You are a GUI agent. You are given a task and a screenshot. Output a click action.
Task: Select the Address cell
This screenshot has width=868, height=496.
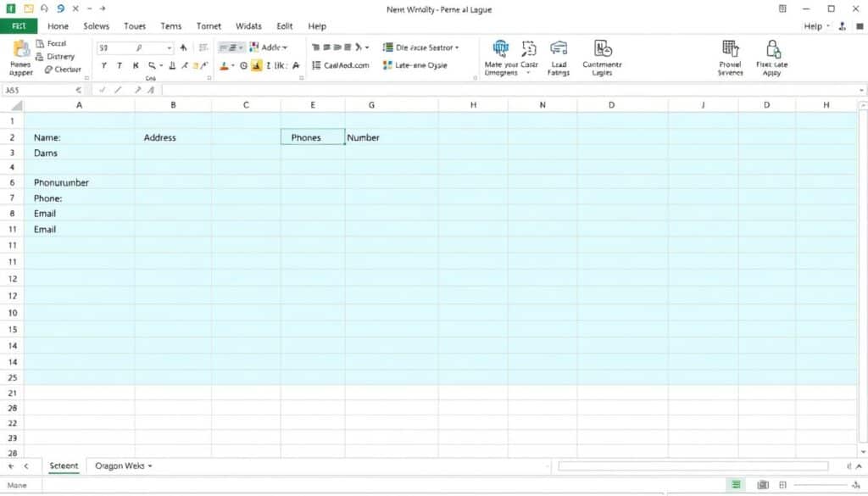point(173,137)
